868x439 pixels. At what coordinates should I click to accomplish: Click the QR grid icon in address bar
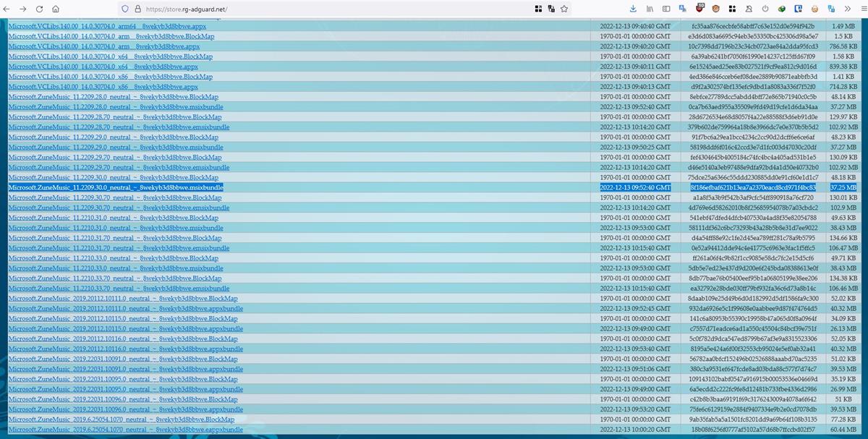[538, 9]
